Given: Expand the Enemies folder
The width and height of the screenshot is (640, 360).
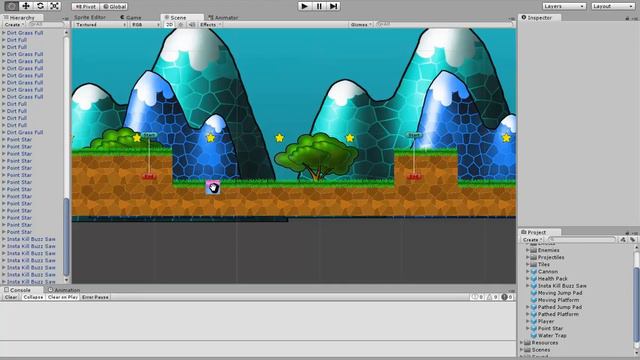Looking at the screenshot, I should click(527, 250).
